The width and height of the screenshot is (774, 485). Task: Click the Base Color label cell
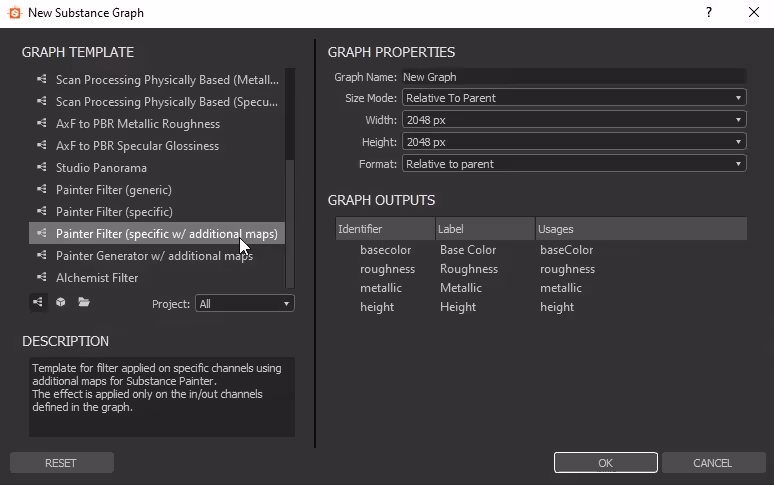tap(468, 250)
